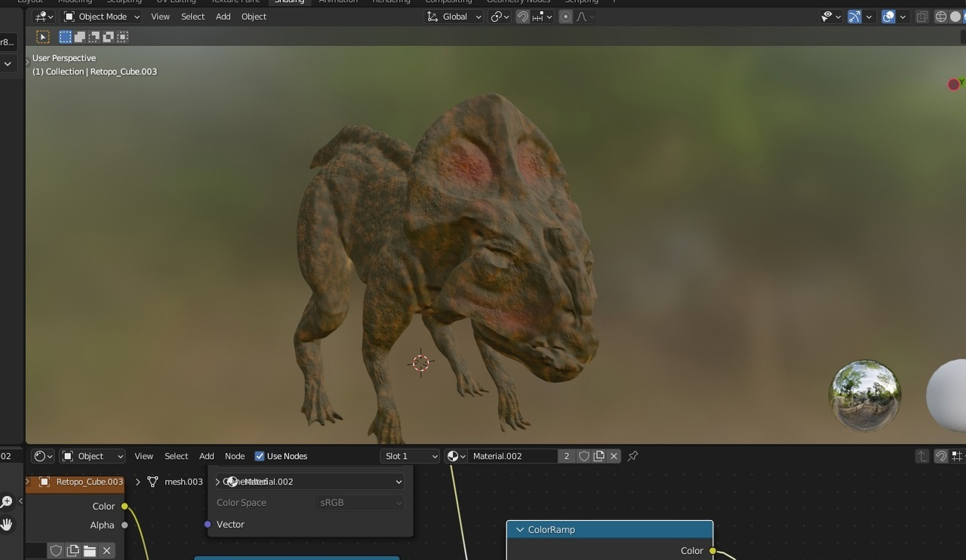The image size is (966, 560).
Task: Click the 3D cursor in the viewport
Action: [420, 363]
